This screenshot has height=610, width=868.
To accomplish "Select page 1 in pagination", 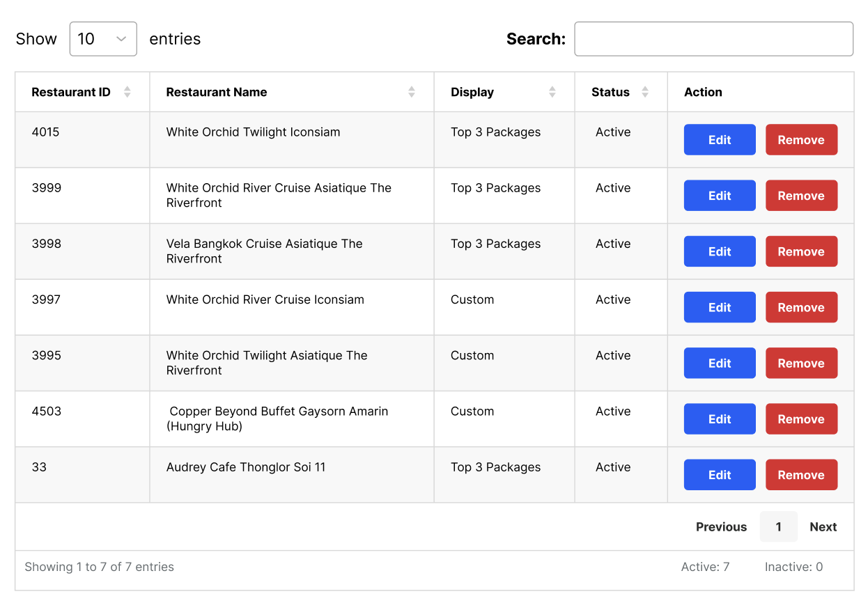I will click(778, 527).
